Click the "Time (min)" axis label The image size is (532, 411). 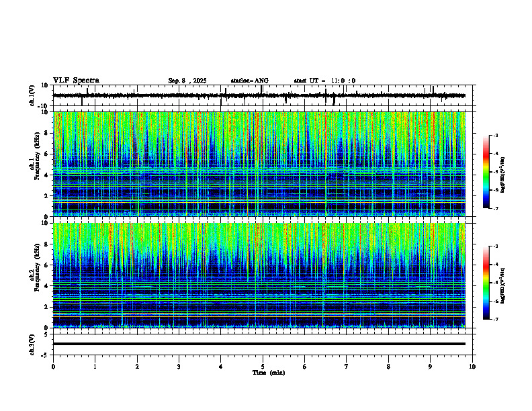click(x=269, y=373)
